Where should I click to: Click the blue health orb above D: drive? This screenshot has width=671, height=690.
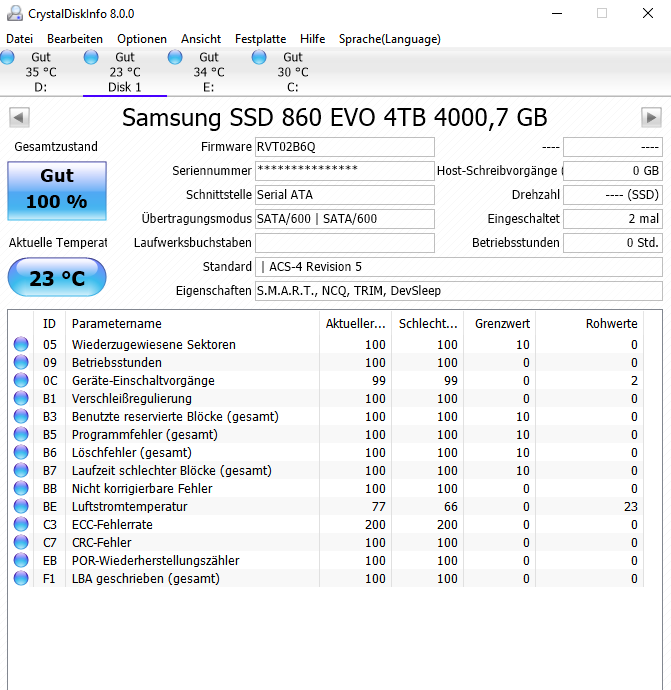coord(7,57)
